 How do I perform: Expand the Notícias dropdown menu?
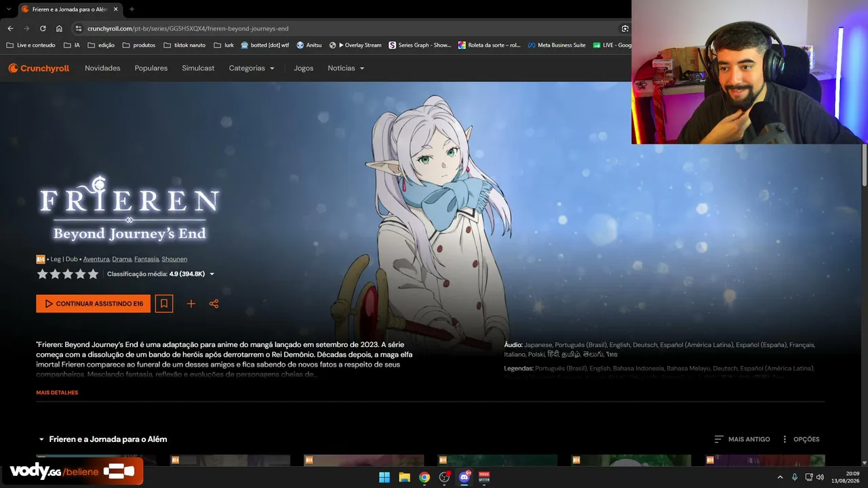tap(346, 68)
